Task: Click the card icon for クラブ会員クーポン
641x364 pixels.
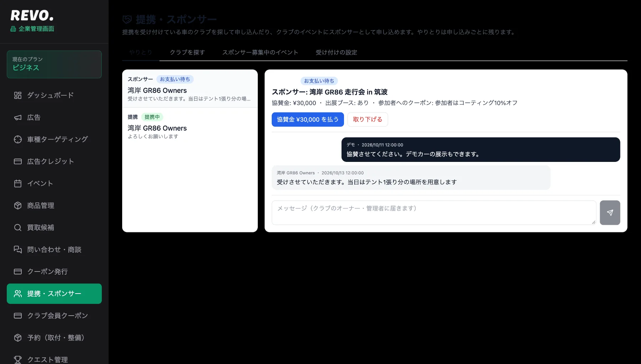Action: 18,316
